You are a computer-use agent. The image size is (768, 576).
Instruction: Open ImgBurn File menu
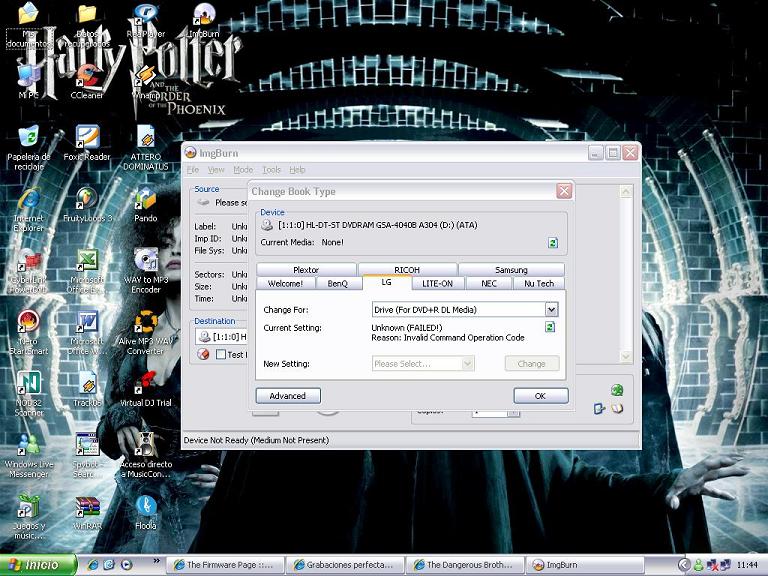(193, 169)
